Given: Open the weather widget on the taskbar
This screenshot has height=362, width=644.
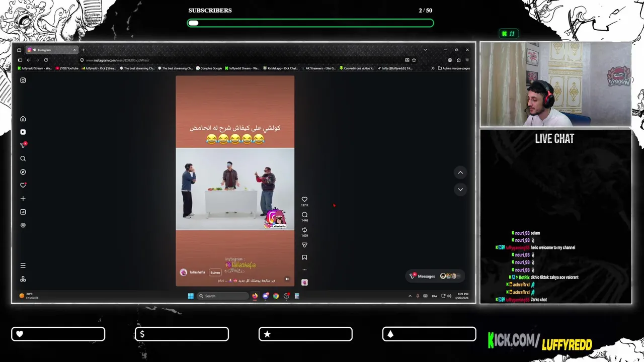Looking at the screenshot, I should click(x=29, y=296).
